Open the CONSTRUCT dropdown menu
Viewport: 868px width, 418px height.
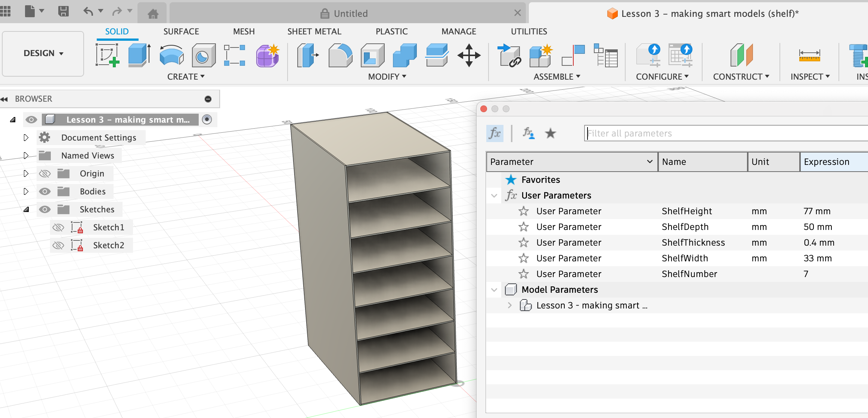[x=741, y=77]
